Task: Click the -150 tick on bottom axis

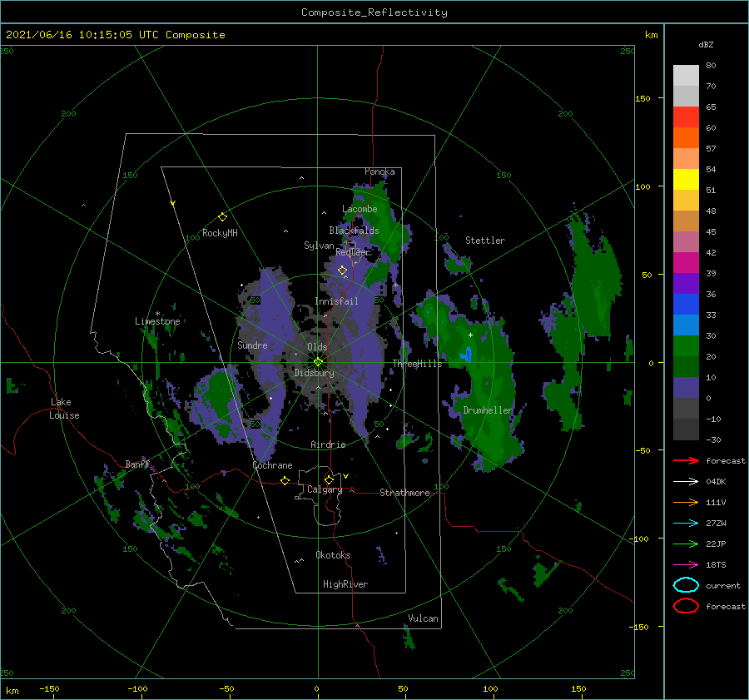Action: [x=49, y=688]
